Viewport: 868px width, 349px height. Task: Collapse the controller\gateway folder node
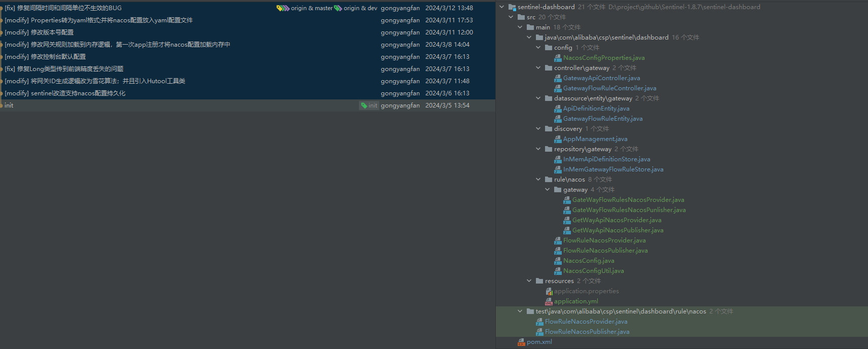538,68
